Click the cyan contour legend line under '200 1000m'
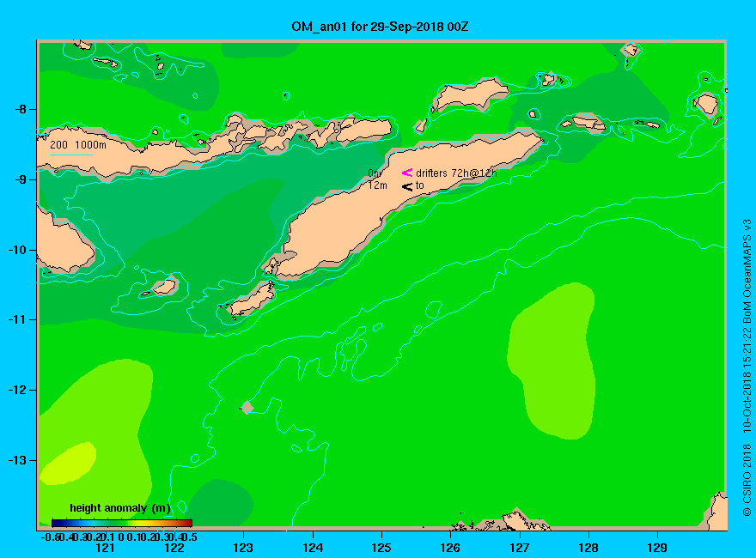Image resolution: width=756 pixels, height=558 pixels. [70, 155]
